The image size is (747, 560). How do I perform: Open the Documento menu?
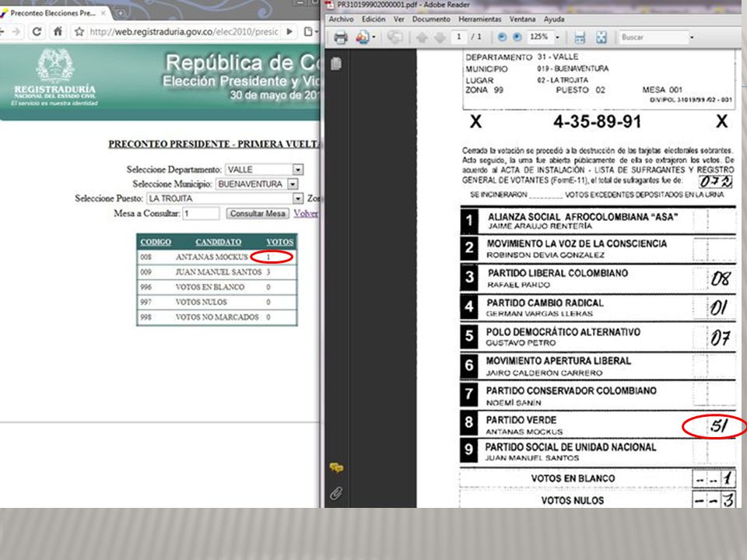pos(431,19)
